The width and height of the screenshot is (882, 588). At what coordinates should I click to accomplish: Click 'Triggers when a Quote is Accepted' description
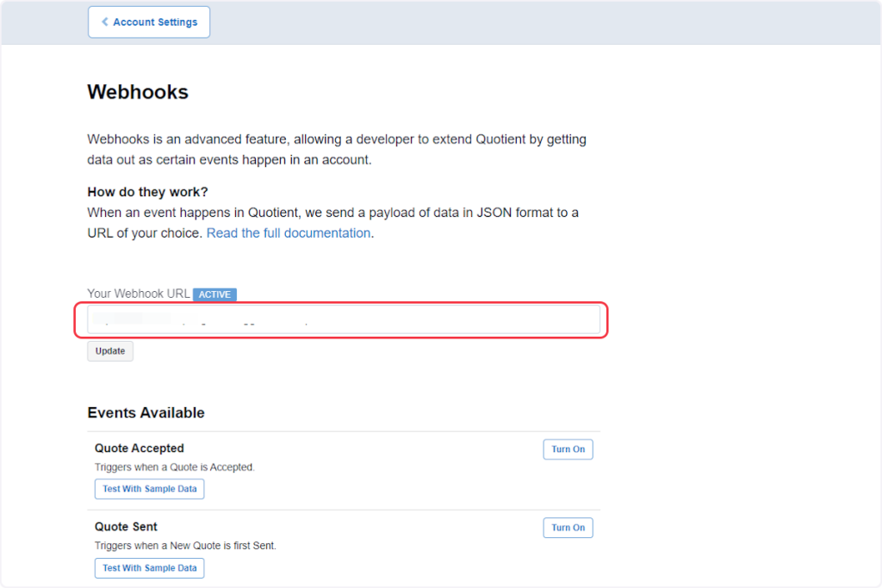point(175,467)
